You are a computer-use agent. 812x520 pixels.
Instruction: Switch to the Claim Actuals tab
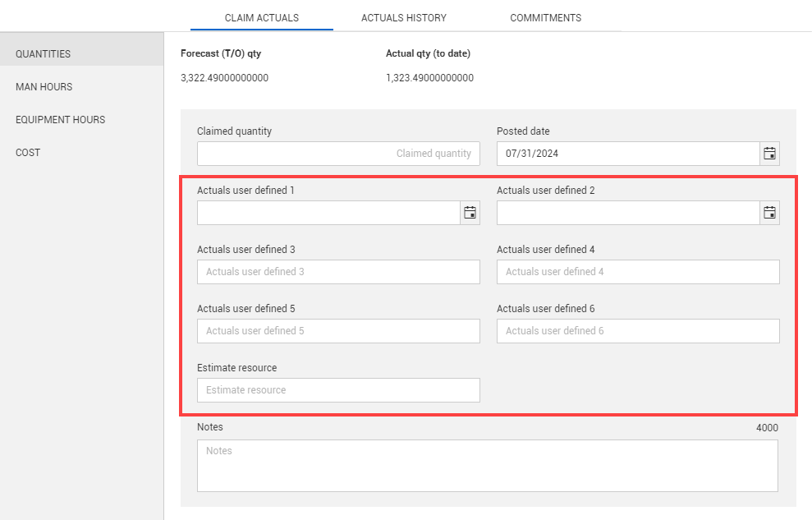point(261,17)
